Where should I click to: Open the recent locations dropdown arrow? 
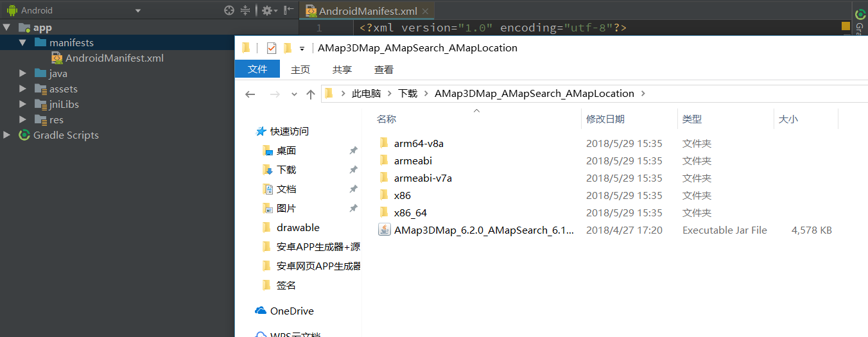click(x=294, y=94)
